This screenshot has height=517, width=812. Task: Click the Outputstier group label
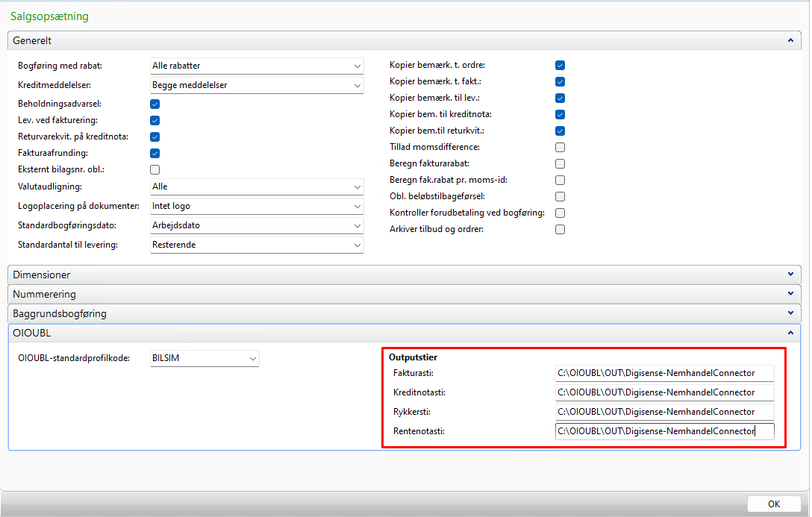coord(413,357)
